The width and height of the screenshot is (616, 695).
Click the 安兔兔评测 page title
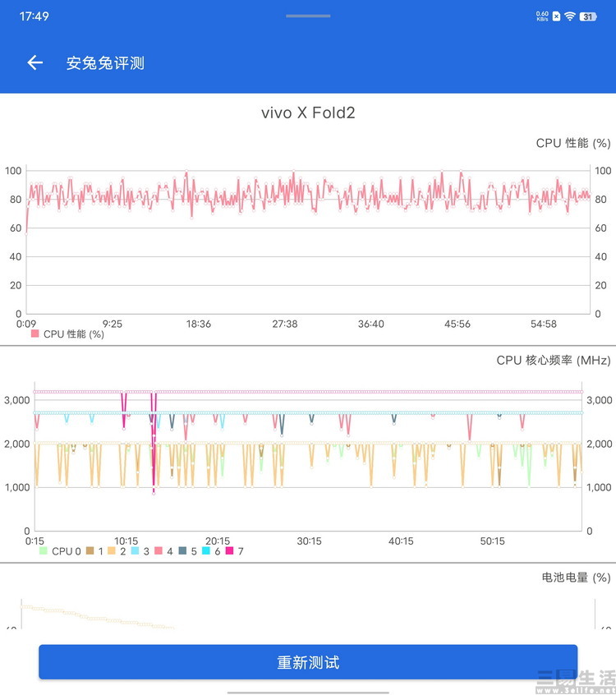click(105, 63)
